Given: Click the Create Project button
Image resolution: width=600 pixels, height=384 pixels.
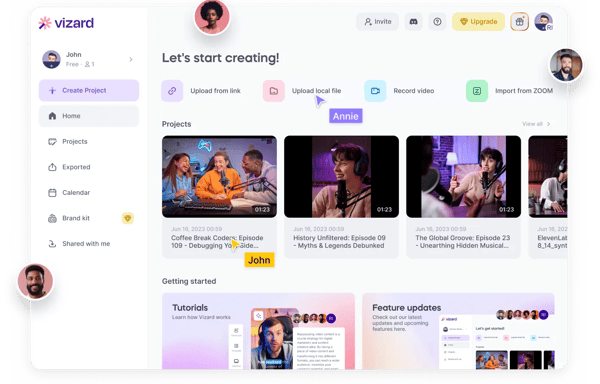Looking at the screenshot, I should click(x=89, y=90).
